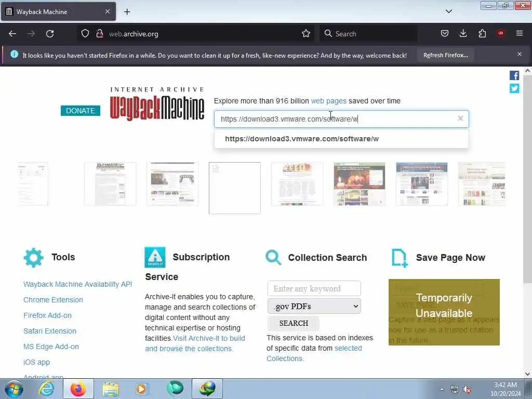Dismiss the Firefox refresh notification
This screenshot has width=532, height=399.
coord(519,54)
